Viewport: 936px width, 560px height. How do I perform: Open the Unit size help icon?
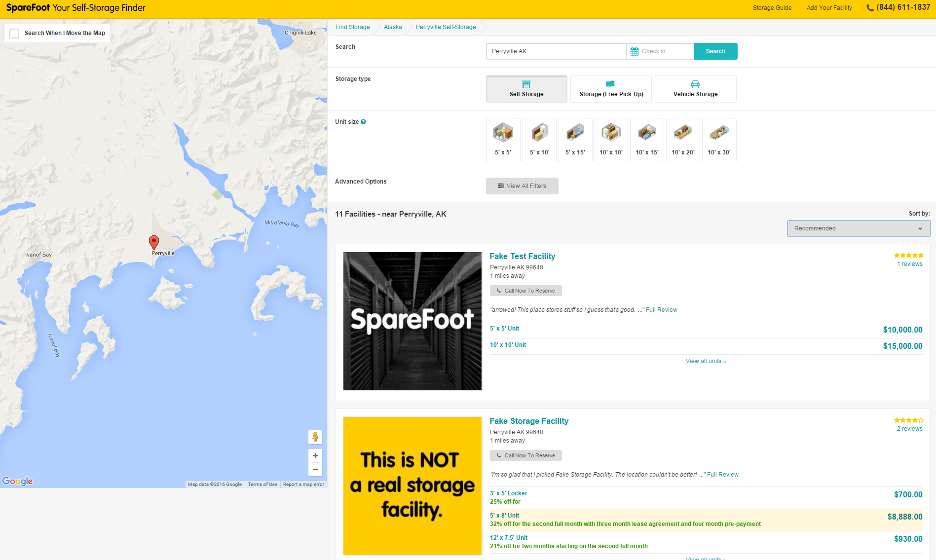[x=363, y=122]
